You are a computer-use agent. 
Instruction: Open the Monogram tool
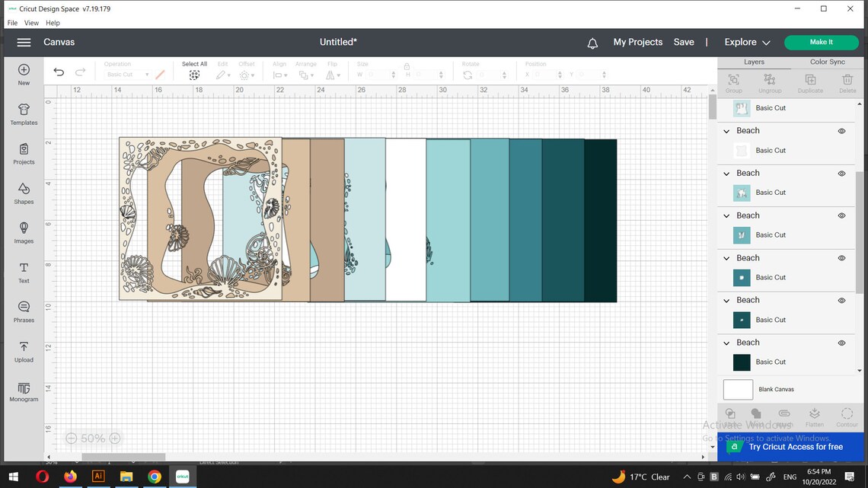24,388
